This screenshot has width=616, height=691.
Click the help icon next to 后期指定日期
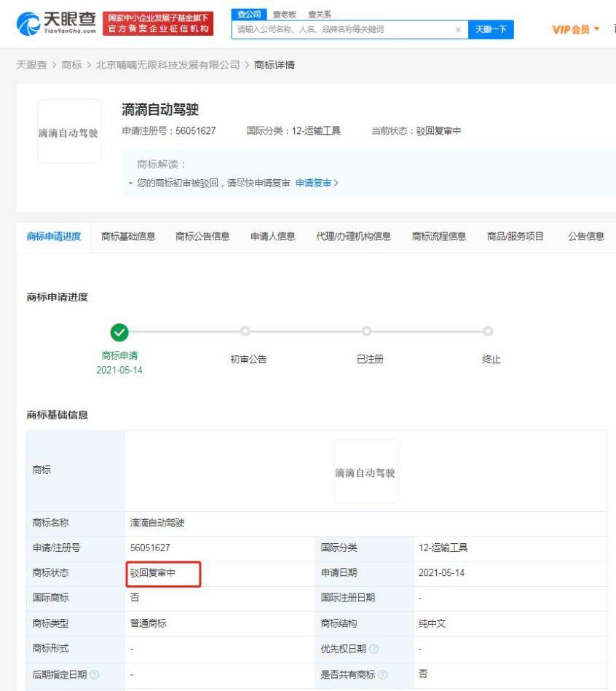tap(95, 674)
